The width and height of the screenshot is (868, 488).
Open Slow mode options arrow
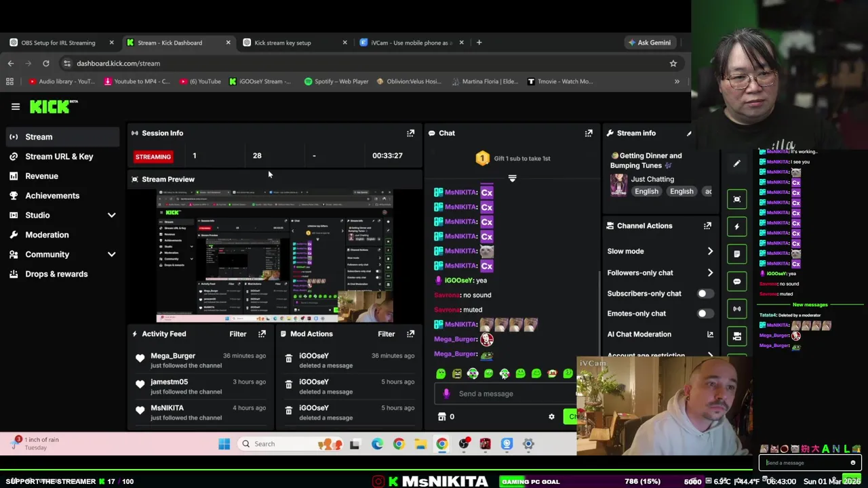(710, 251)
